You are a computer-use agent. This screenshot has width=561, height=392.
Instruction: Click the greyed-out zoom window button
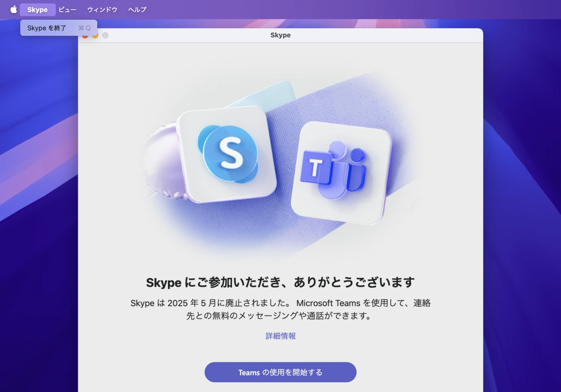105,35
